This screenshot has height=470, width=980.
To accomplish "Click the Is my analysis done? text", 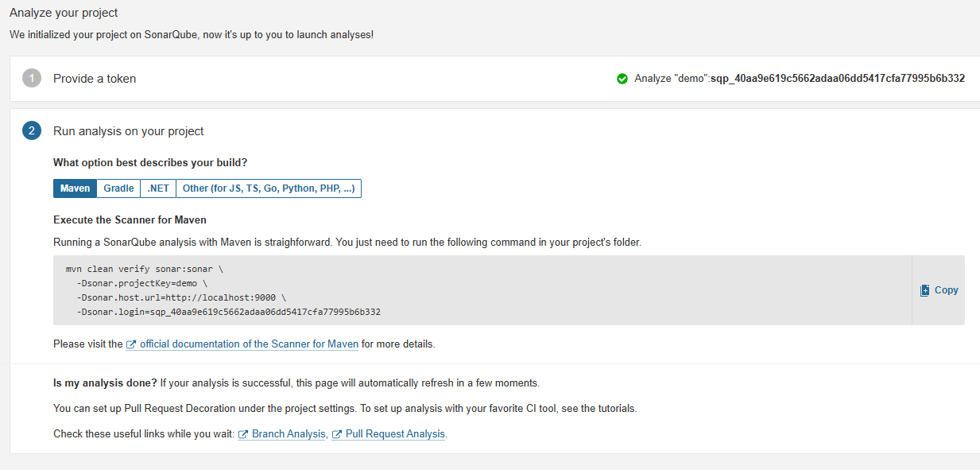I will (x=105, y=383).
